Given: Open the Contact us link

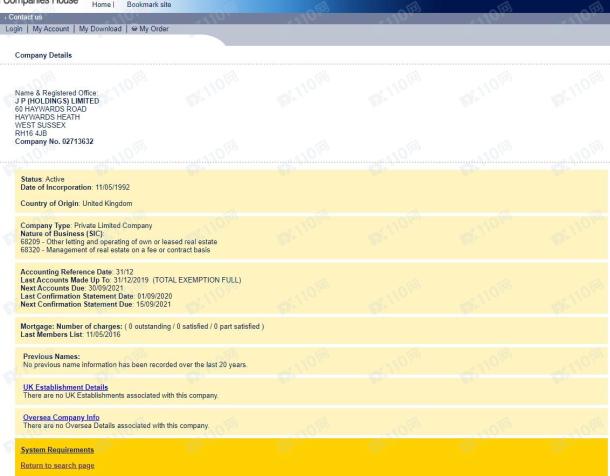Looking at the screenshot, I should point(25,17).
